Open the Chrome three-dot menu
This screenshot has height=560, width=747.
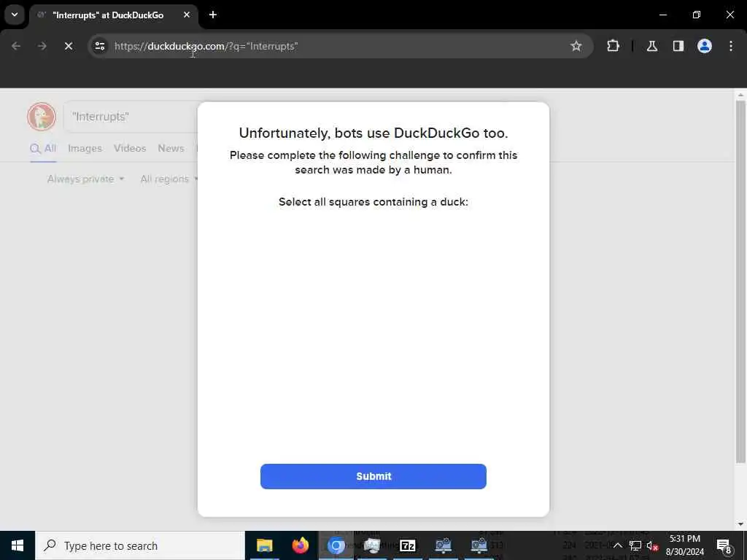[x=731, y=46]
